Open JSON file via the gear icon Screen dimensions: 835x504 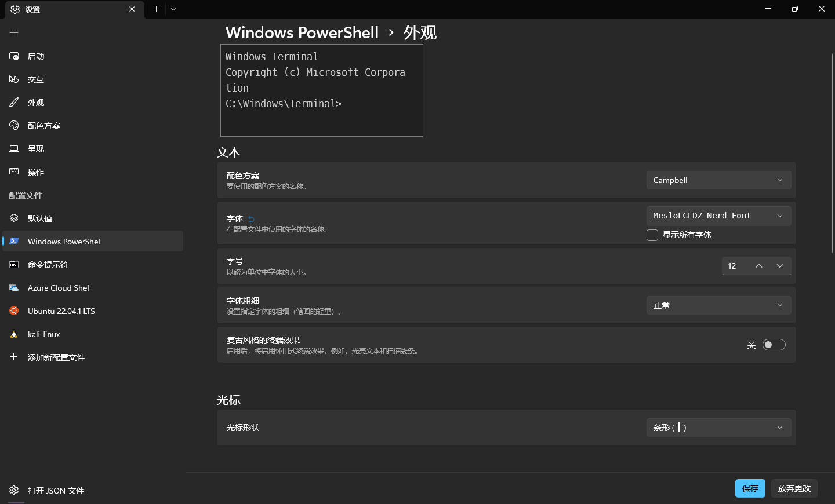(x=14, y=490)
